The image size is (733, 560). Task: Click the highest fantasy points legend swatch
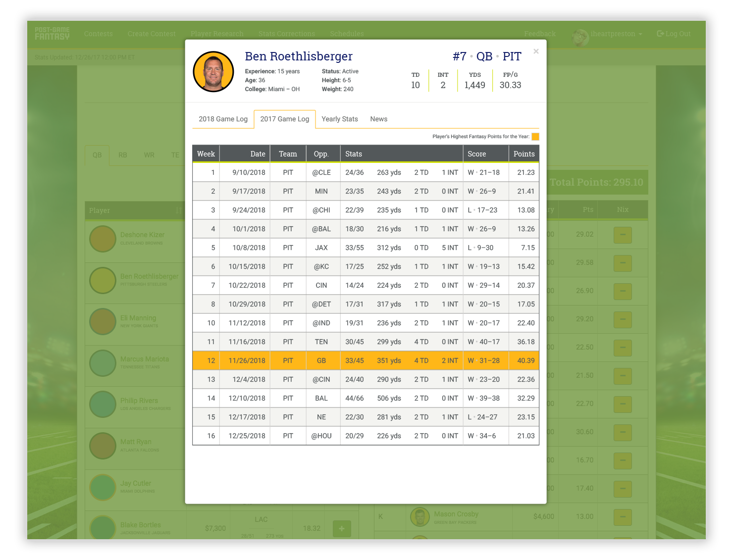point(535,137)
